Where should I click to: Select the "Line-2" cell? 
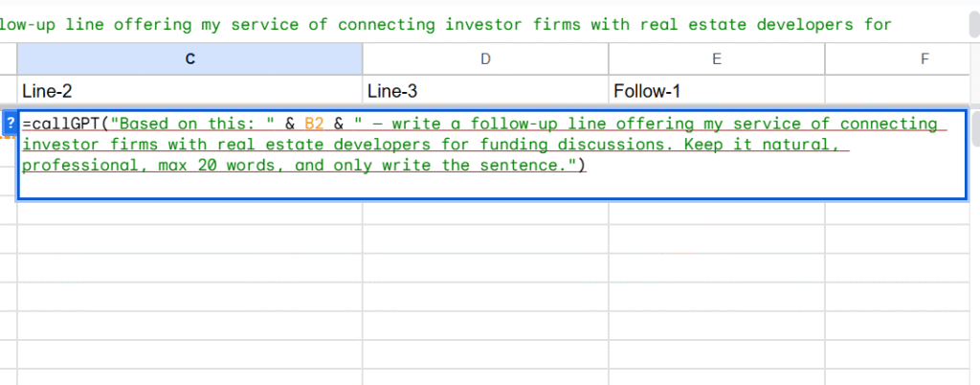click(x=189, y=91)
